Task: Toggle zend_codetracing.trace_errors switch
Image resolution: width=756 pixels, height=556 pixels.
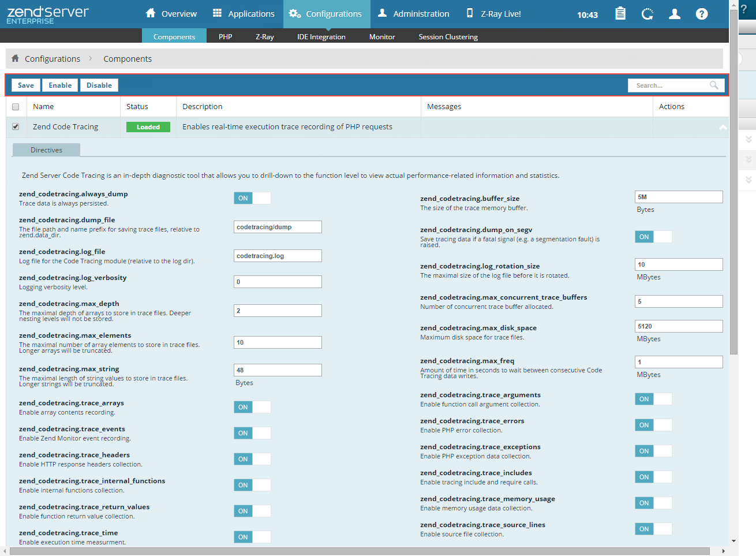Action: coord(653,425)
